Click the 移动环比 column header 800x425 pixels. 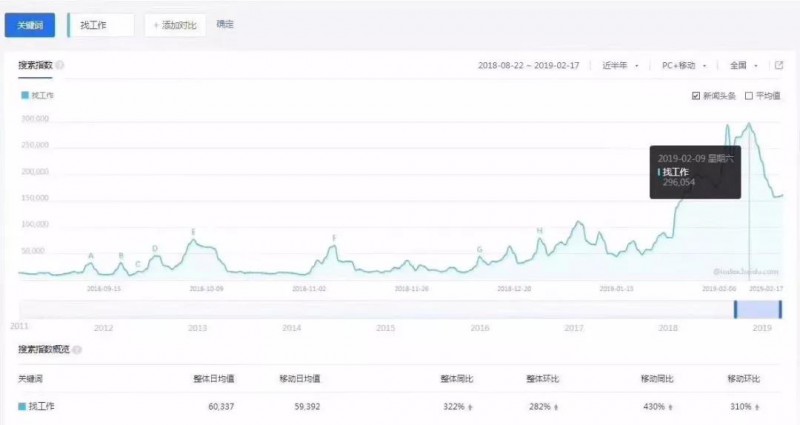743,379
